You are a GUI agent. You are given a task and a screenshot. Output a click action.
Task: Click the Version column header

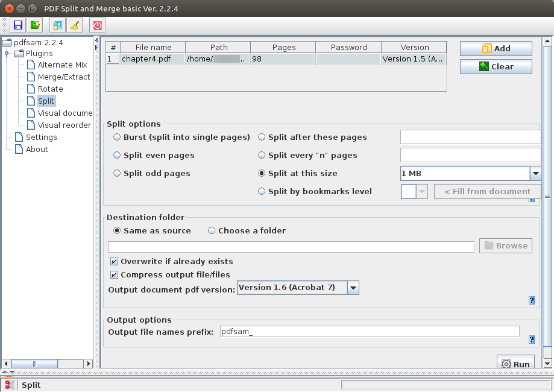coord(414,48)
